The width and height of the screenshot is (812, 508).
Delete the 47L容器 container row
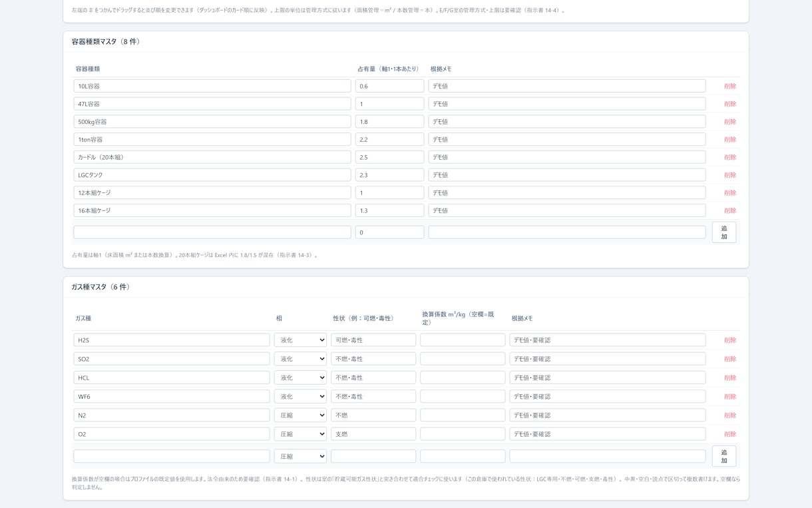pyautogui.click(x=730, y=104)
